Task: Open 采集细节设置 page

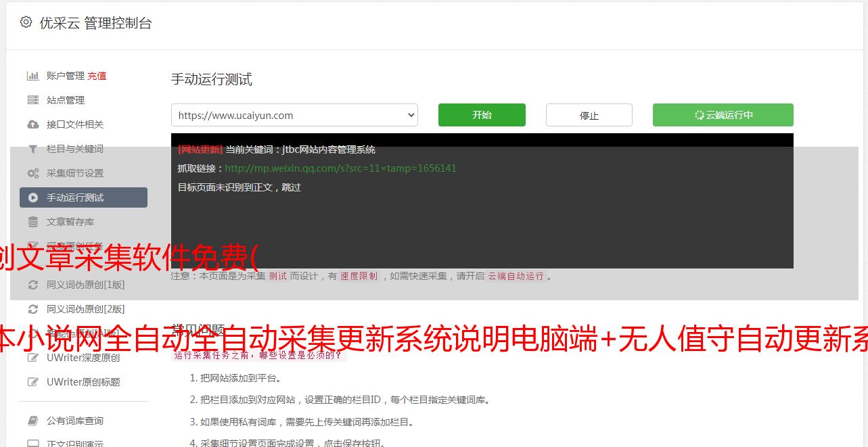Action: pos(75,173)
